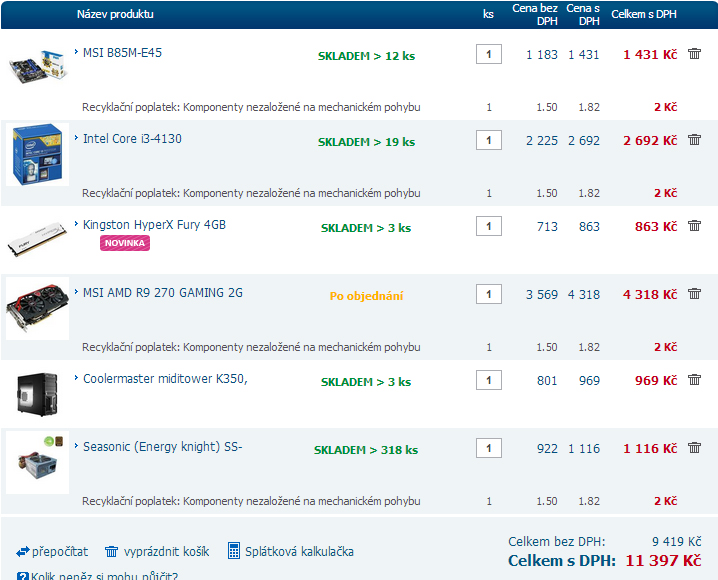Click Coolermaster K350 case thumbnail
718x580 pixels.
[38, 394]
